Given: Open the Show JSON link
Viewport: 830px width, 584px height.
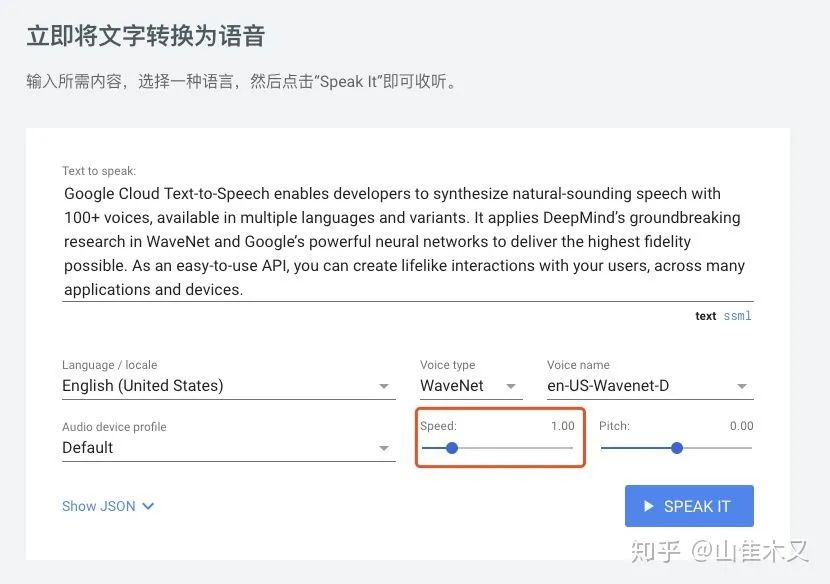Looking at the screenshot, I should pos(98,506).
